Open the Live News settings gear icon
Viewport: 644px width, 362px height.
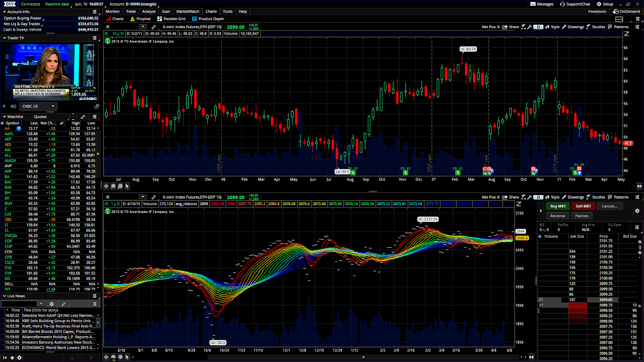[x=52, y=304]
